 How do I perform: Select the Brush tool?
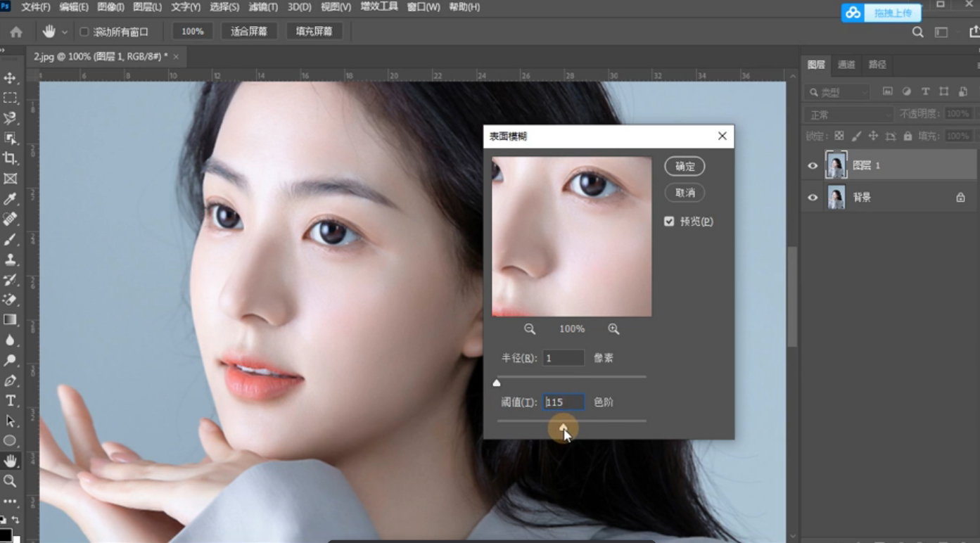[10, 240]
